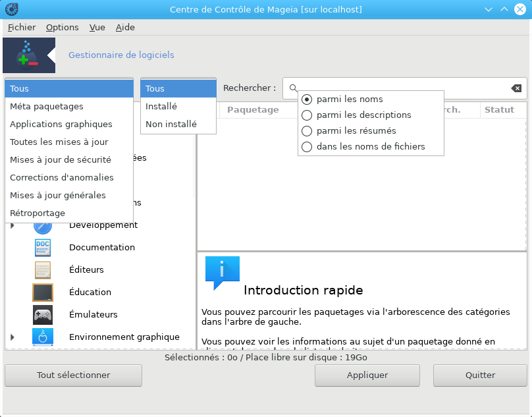The image size is (532, 417).
Task: Minimize the Mageia control center window
Action: pos(489,9)
